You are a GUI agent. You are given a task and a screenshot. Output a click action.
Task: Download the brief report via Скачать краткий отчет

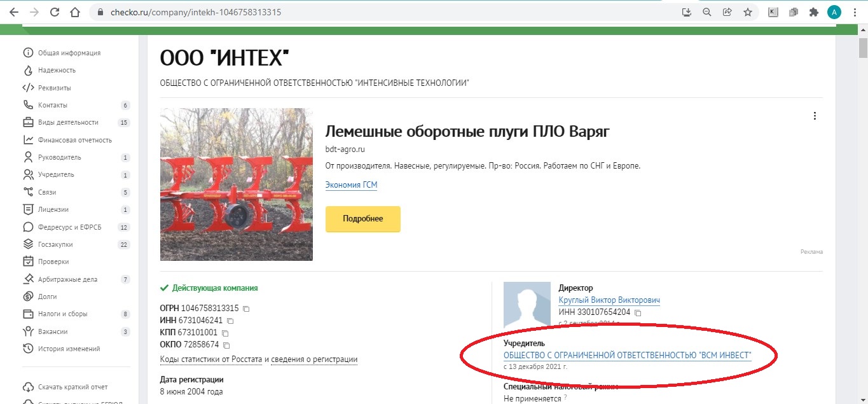pyautogui.click(x=72, y=387)
